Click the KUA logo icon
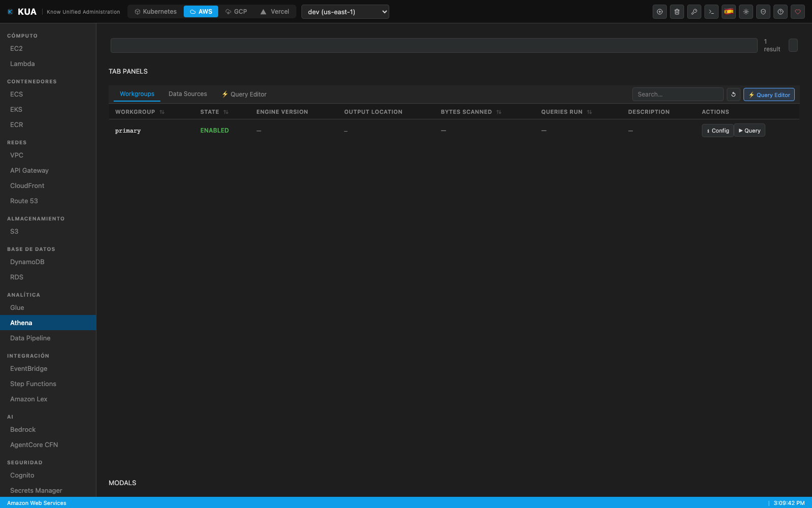Image resolution: width=812 pixels, height=508 pixels. click(x=10, y=12)
